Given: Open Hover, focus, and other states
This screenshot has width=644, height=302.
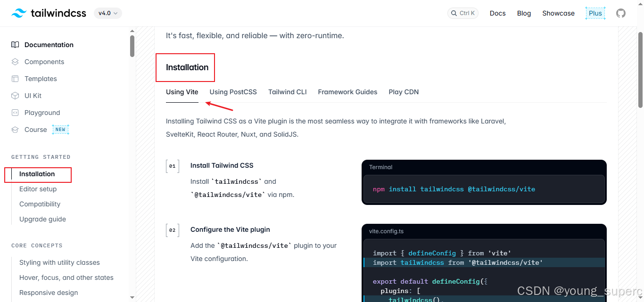Looking at the screenshot, I should (x=66, y=278).
